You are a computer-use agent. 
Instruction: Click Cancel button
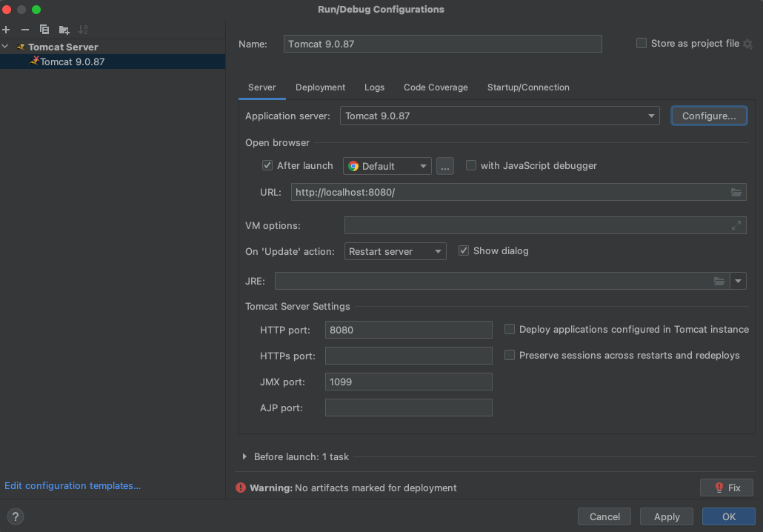tap(604, 516)
